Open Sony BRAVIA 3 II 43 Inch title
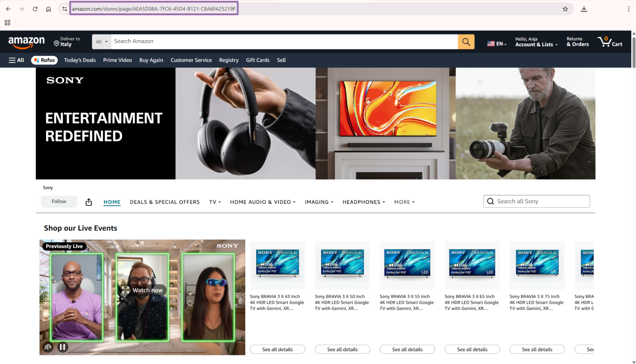The image size is (636, 364). (277, 302)
